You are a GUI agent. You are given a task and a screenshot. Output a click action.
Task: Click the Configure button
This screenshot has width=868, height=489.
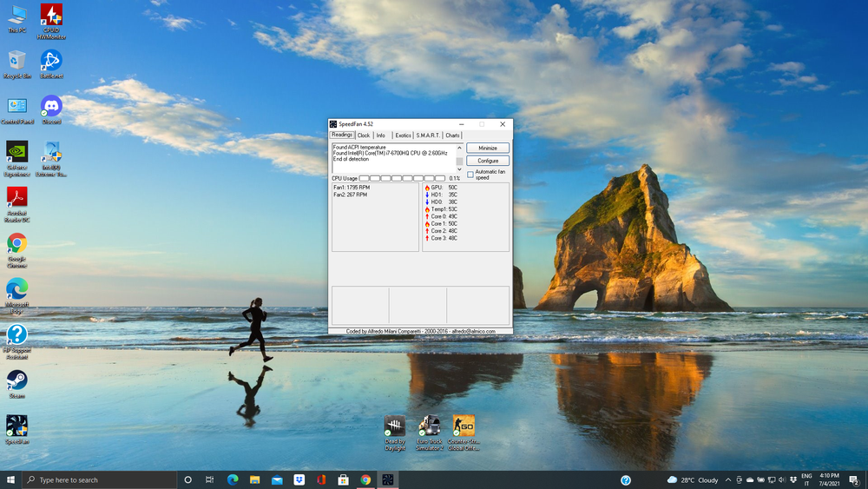[488, 161]
